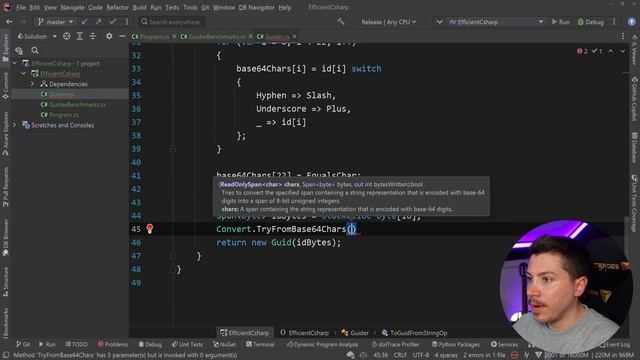Image resolution: width=640 pixels, height=360 pixels.
Task: Click the locate file crosshair icon
Action: coord(67,36)
